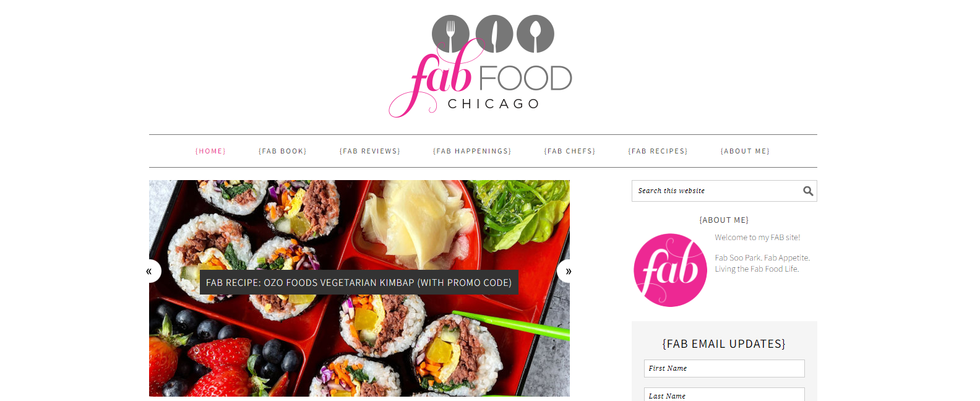Viewport: 980px width, 401px height.
Task: Click the Search this website field
Action: point(718,191)
